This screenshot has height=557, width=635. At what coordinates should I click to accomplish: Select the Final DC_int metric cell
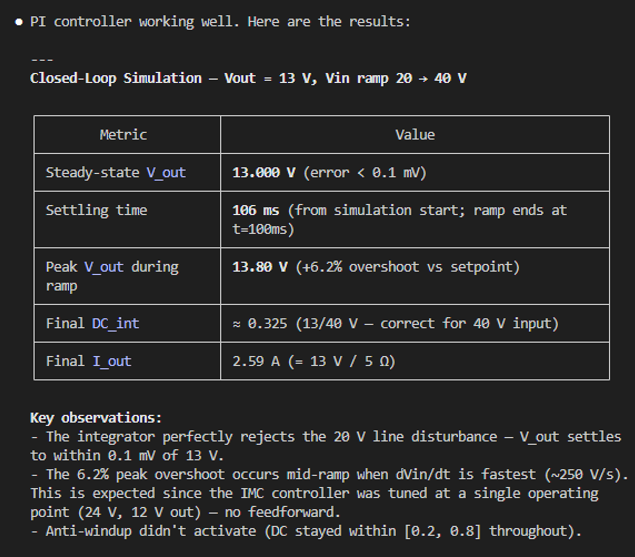(98, 323)
